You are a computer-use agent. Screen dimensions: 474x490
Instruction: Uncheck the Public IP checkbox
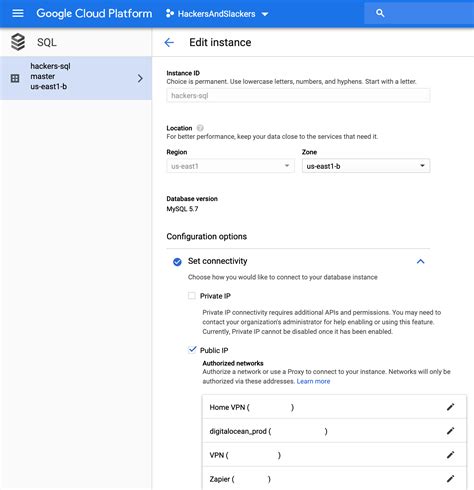coord(192,350)
